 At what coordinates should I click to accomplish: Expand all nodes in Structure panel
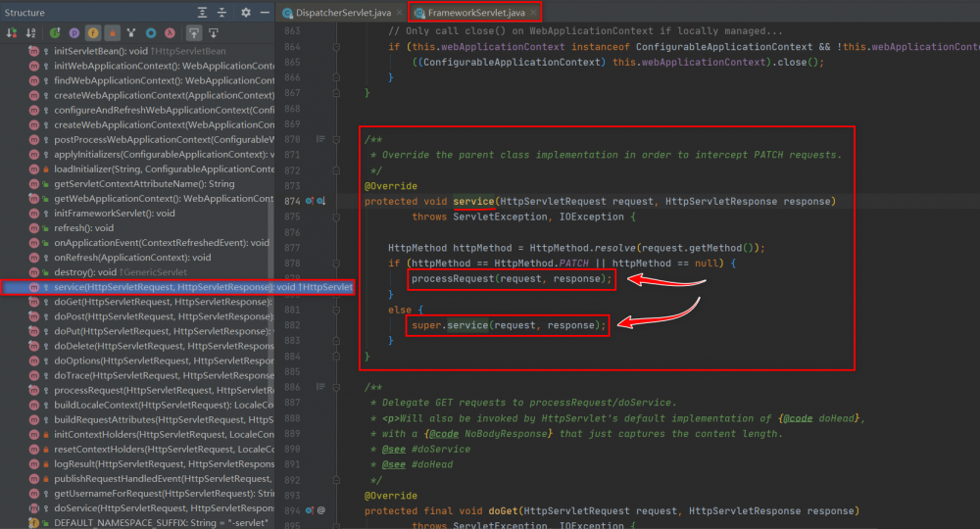coord(202,13)
